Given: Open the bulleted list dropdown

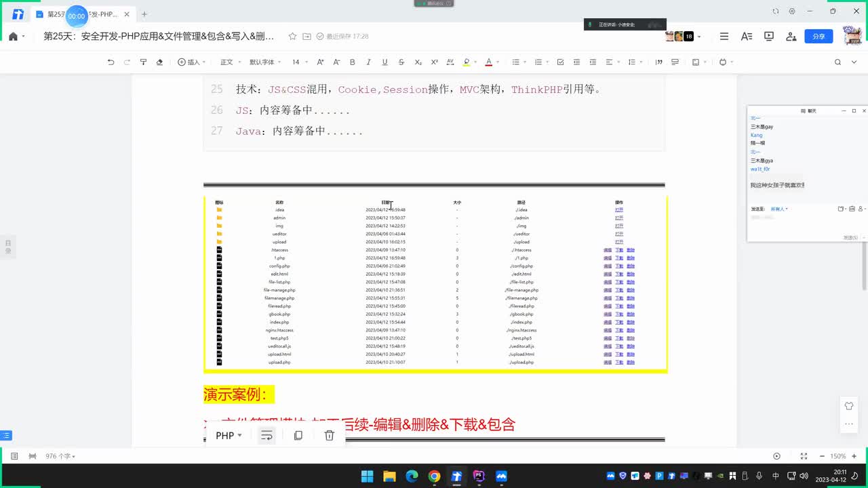Looking at the screenshot, I should pos(519,62).
